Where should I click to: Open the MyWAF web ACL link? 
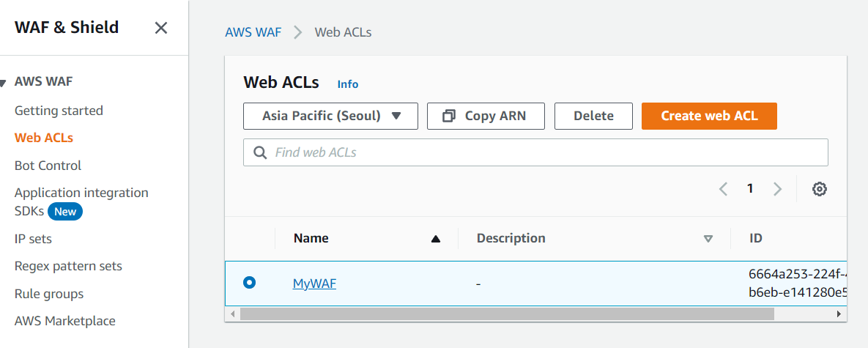tap(314, 284)
